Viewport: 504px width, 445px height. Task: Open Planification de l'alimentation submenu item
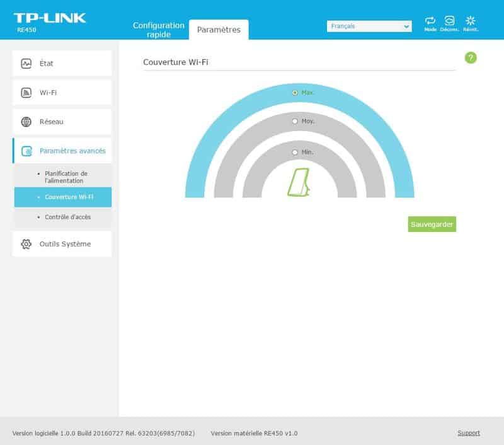point(66,176)
